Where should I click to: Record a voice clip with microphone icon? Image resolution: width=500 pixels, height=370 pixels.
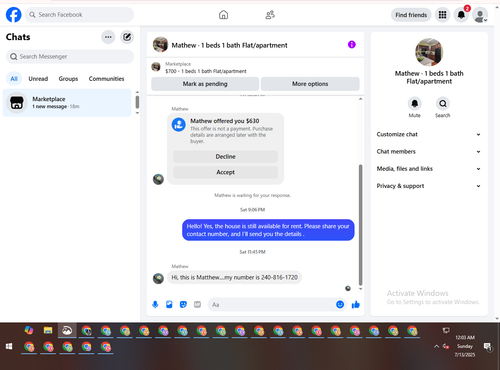(x=155, y=304)
